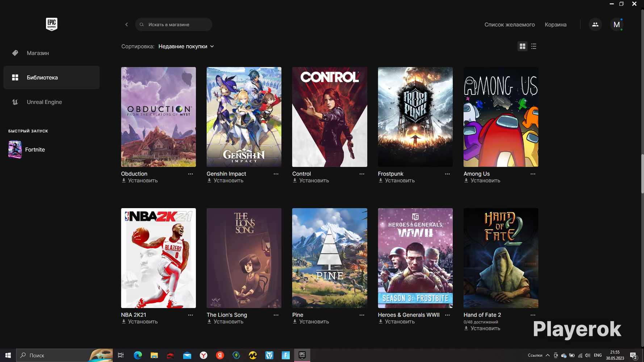644x362 pixels.
Task: Open the Windows notification center
Action: pyautogui.click(x=633, y=355)
